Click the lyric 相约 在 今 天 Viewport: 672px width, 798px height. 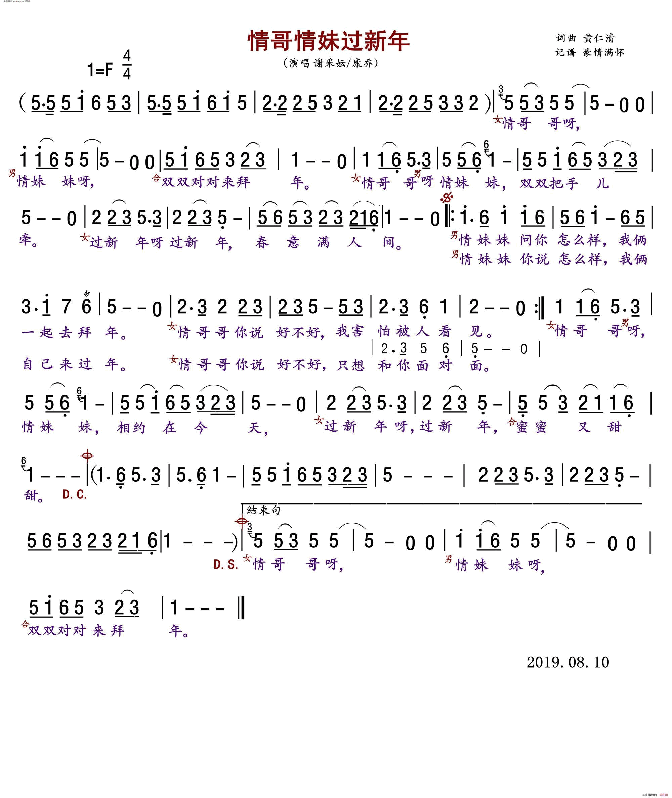tap(193, 428)
